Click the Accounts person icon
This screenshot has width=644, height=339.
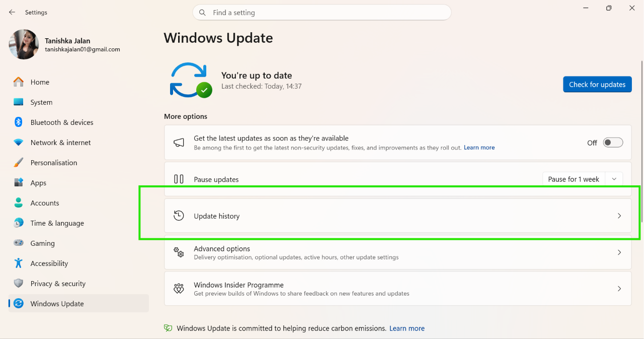pos(19,203)
